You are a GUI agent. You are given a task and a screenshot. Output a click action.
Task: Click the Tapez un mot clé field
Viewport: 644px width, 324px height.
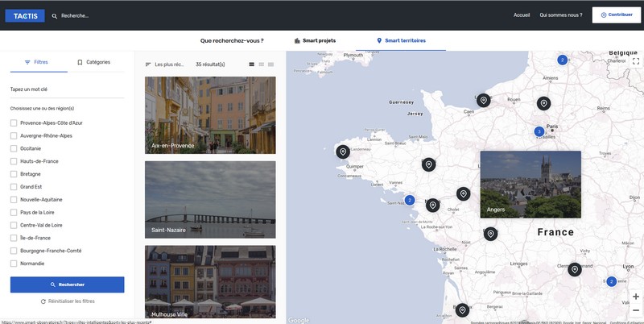tap(67, 89)
